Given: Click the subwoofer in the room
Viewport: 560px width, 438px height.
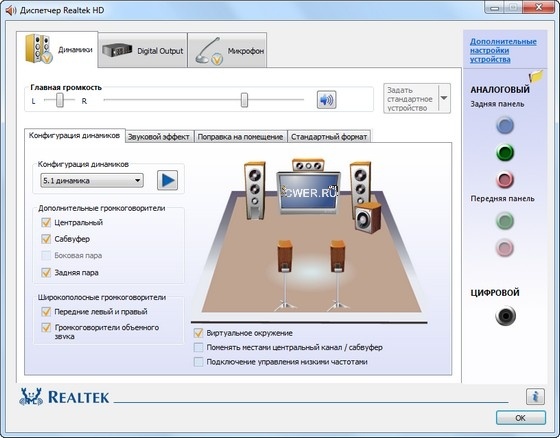Looking at the screenshot, I should pos(368,218).
